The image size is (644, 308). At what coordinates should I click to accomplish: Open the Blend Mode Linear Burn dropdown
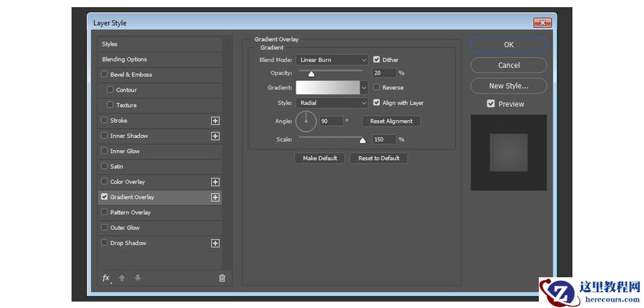[332, 60]
